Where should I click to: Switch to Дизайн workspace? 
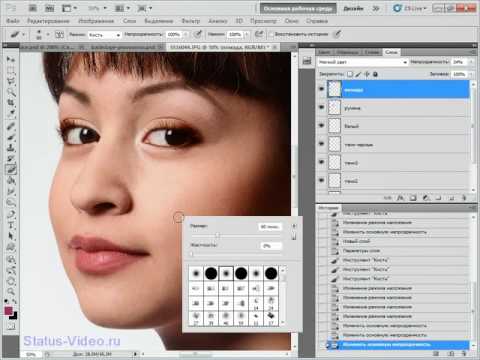pyautogui.click(x=353, y=9)
